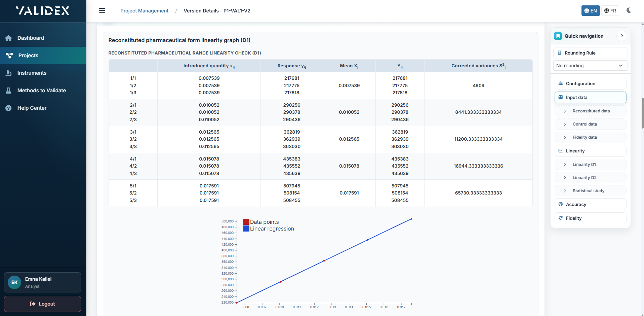Collapse the Quick navigation panel
Image resolution: width=644 pixels, height=316 pixels.
(x=622, y=36)
